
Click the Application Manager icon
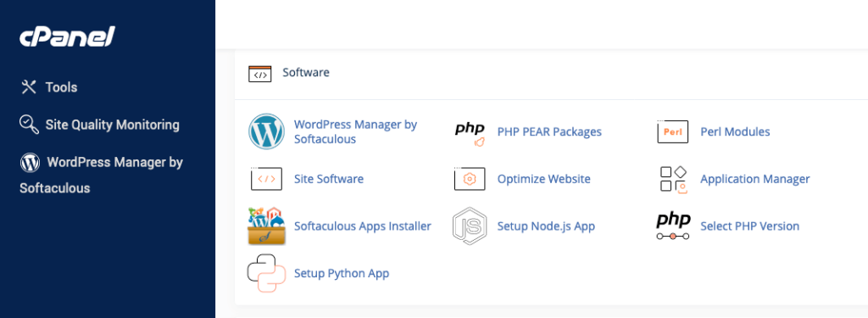point(673,180)
